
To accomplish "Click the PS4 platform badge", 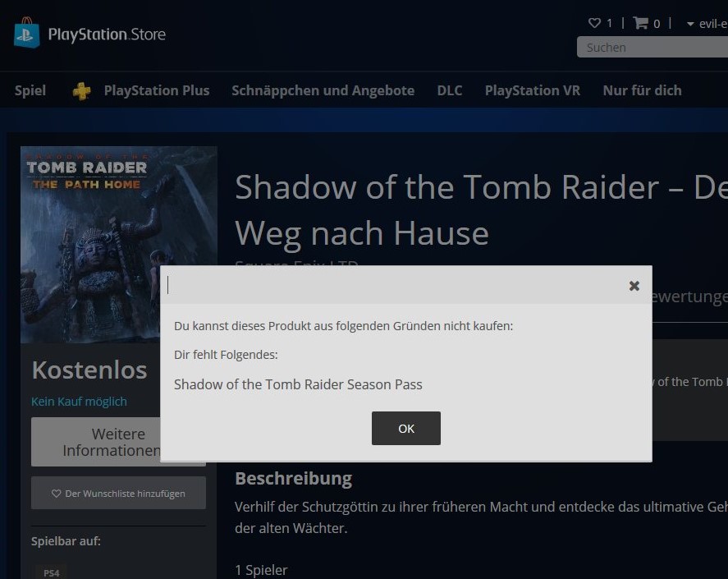I will click(52, 572).
